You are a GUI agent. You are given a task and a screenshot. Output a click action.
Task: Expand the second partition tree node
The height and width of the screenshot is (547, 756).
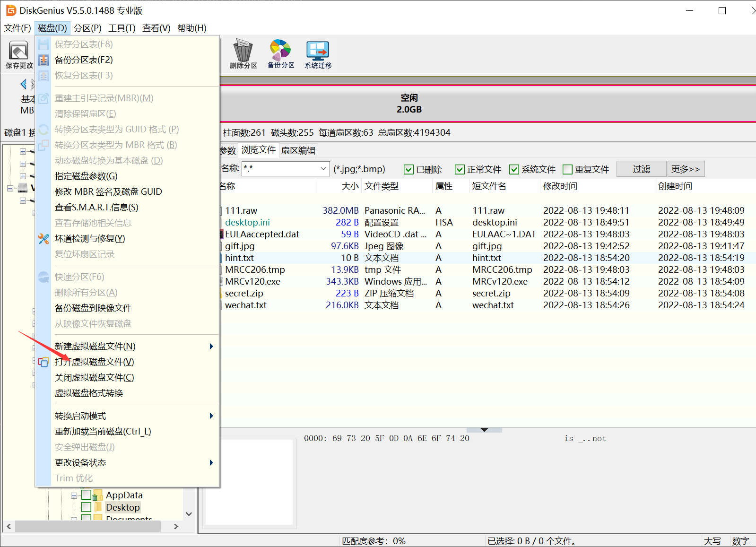pos(23,164)
